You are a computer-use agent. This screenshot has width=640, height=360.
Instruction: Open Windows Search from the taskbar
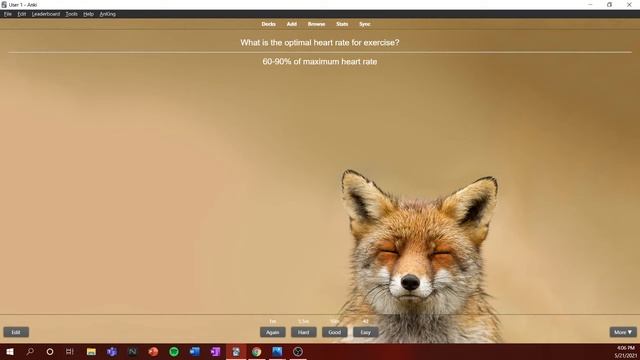[x=30, y=351]
